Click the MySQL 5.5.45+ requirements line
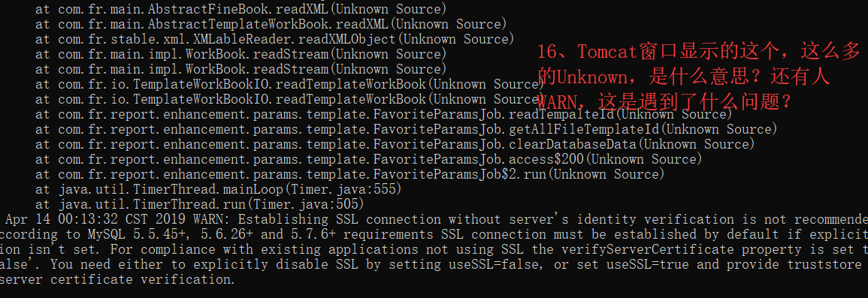Viewport: 868px width, 298px height. [x=434, y=234]
